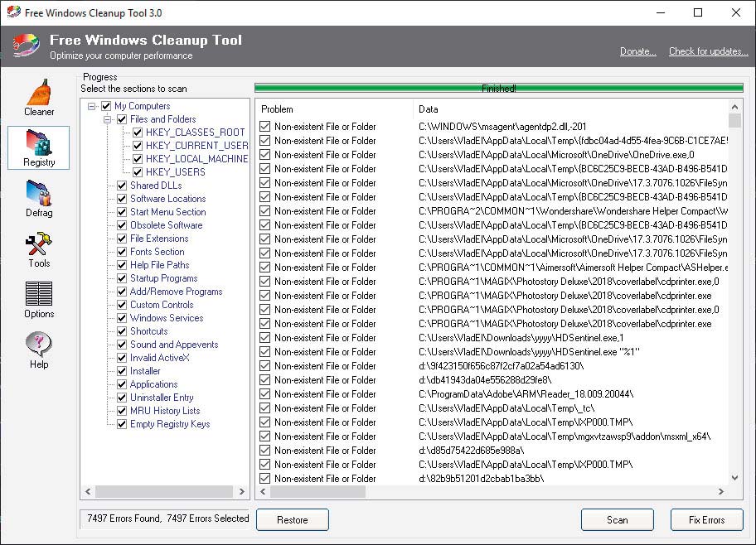Select Invalid ActiveX tree item
This screenshot has height=545, width=756.
click(160, 358)
